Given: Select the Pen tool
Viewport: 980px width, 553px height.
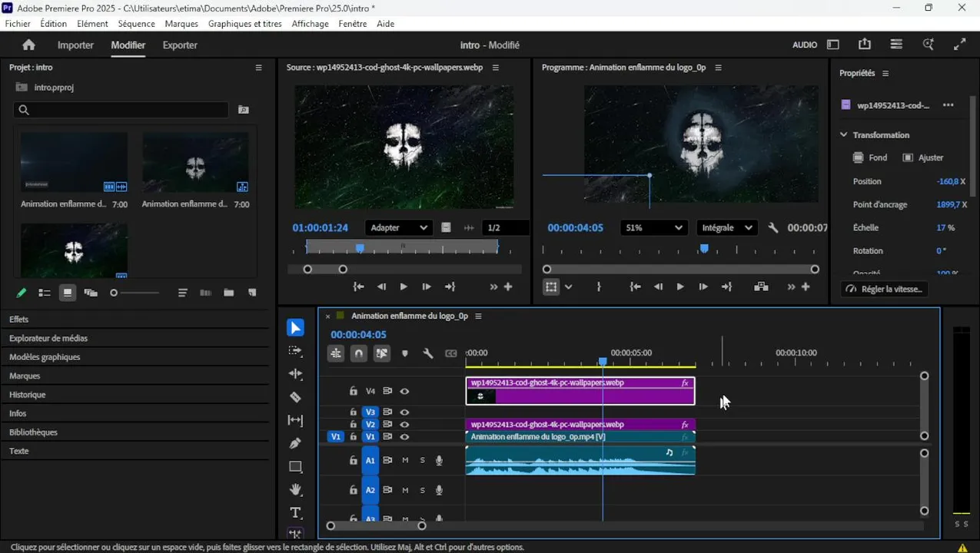Looking at the screenshot, I should click(x=295, y=443).
